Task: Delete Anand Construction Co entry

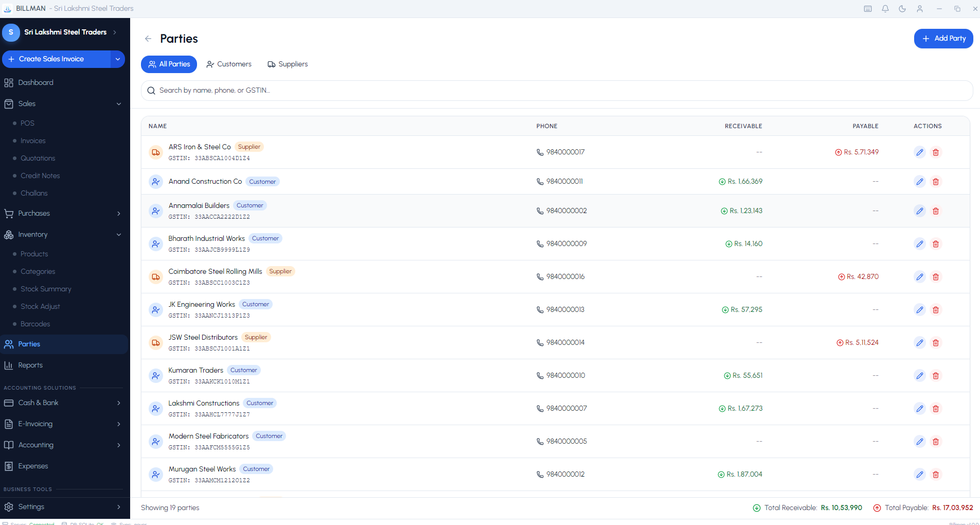Action: pyautogui.click(x=936, y=182)
